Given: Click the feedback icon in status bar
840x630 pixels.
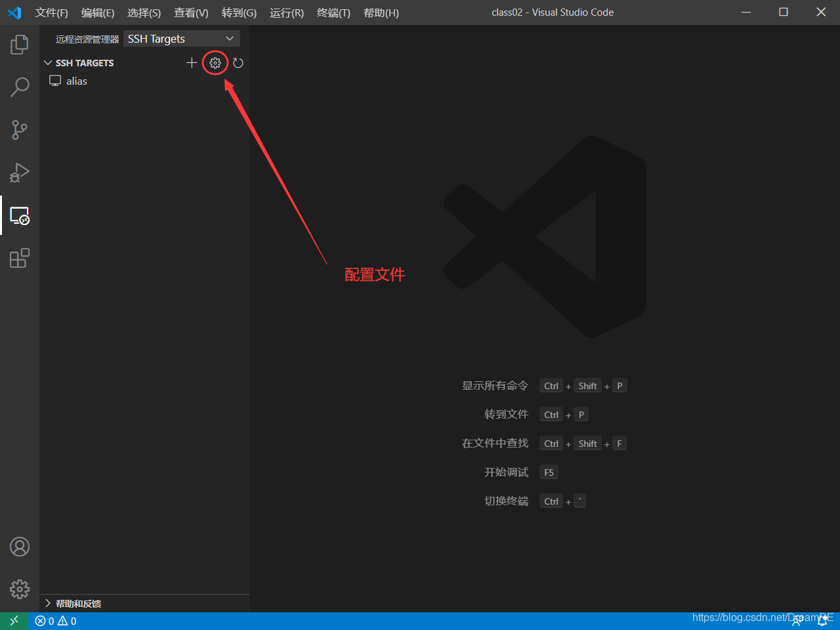Looking at the screenshot, I should pyautogui.click(x=797, y=621).
